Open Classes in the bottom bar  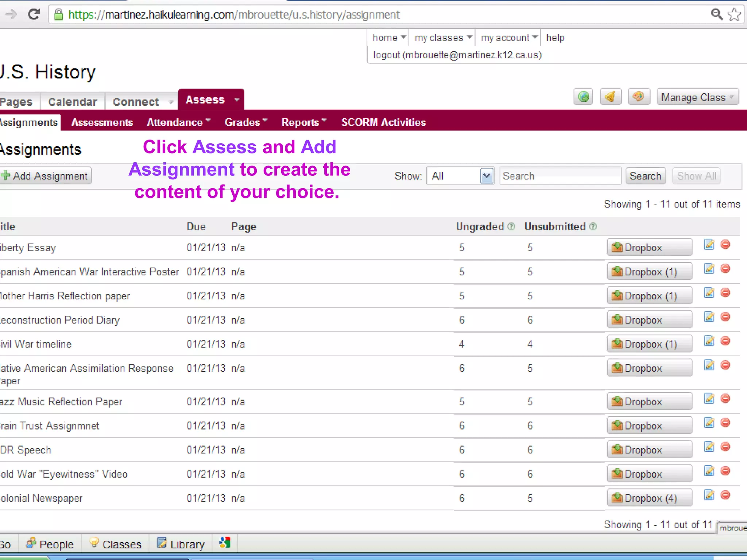[115, 544]
